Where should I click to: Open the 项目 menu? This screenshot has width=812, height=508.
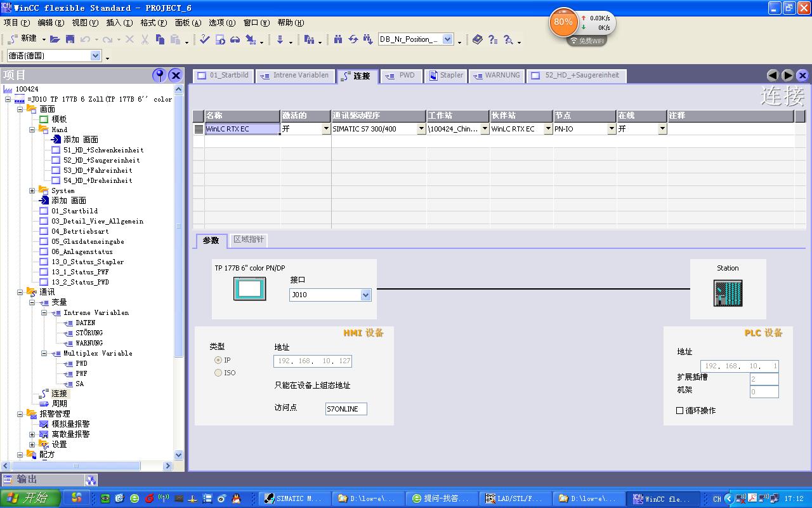coord(16,22)
